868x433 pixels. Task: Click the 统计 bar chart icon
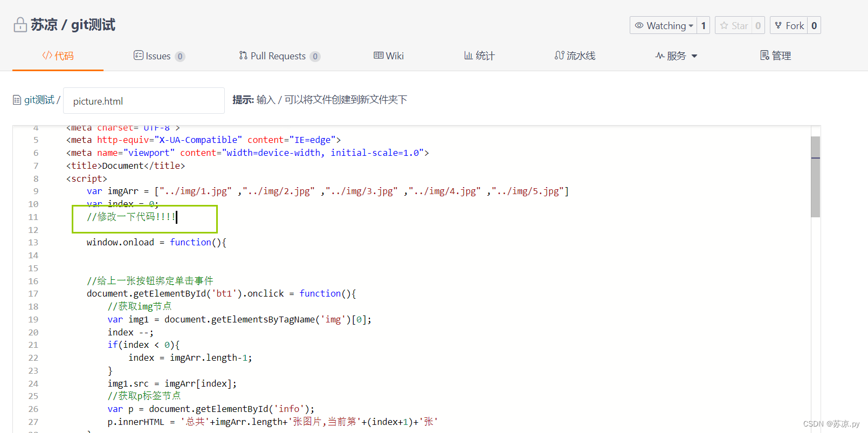[469, 56]
